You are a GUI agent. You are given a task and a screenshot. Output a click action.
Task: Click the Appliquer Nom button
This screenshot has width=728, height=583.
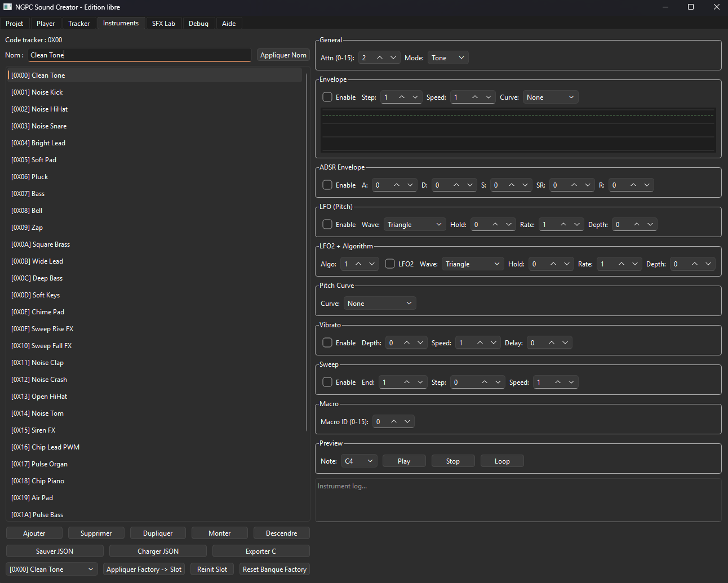click(x=283, y=55)
